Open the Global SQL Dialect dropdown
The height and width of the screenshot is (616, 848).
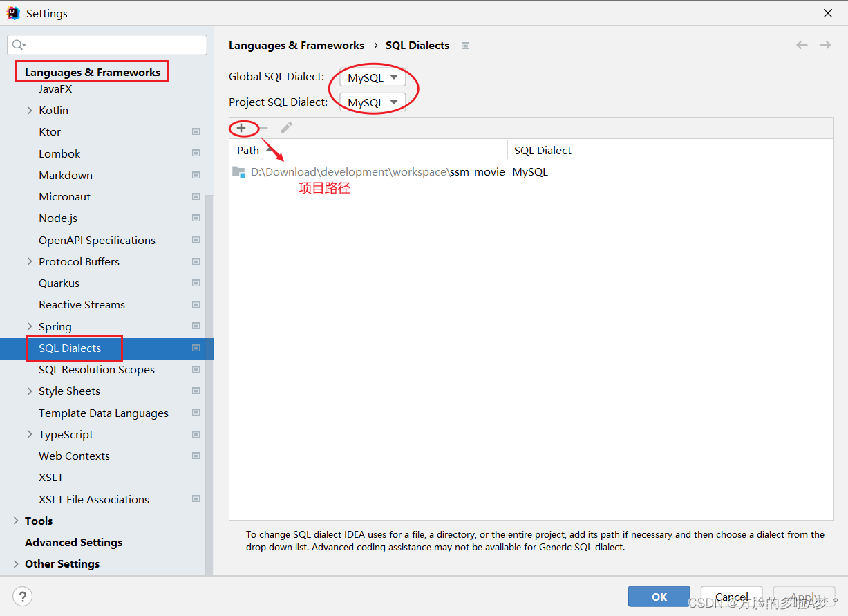coord(373,77)
